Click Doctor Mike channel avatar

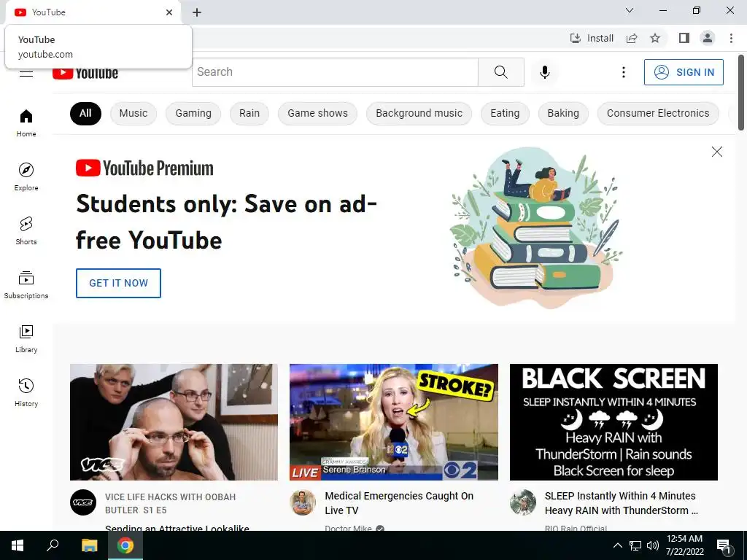[303, 502]
